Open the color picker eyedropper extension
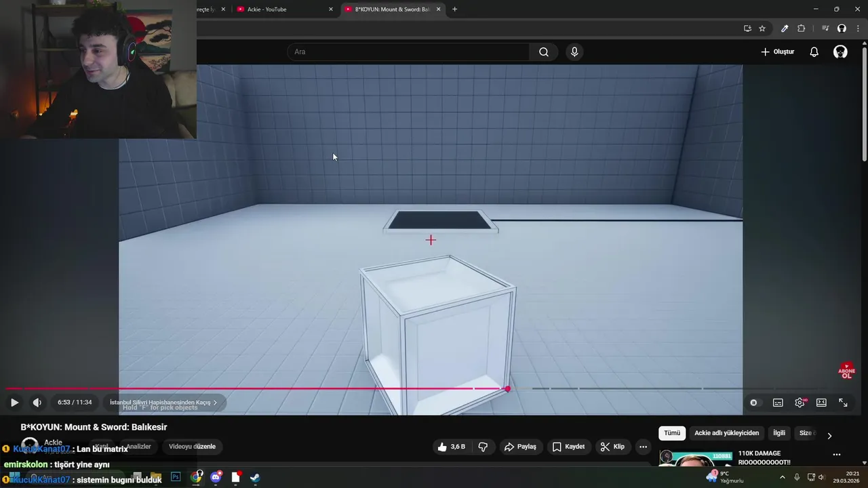Viewport: 868px width, 488px height. pos(785,28)
